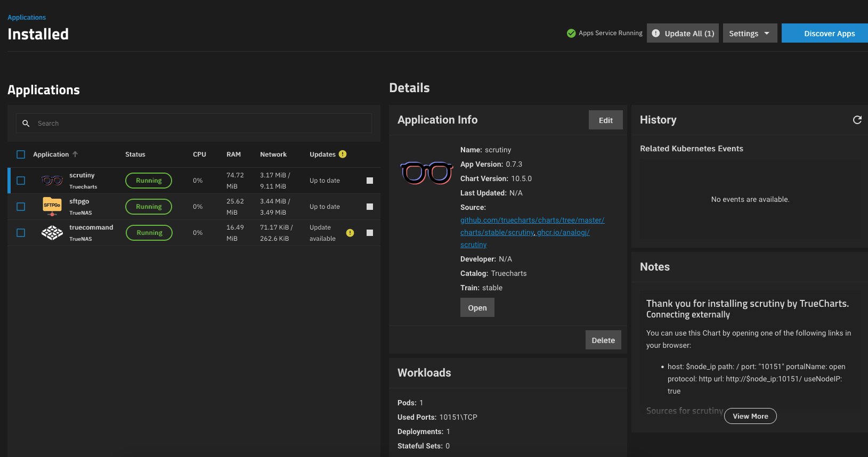Viewport: 868px width, 457px height.
Task: Click the 'Update available' text for truecommand
Action: click(x=322, y=233)
